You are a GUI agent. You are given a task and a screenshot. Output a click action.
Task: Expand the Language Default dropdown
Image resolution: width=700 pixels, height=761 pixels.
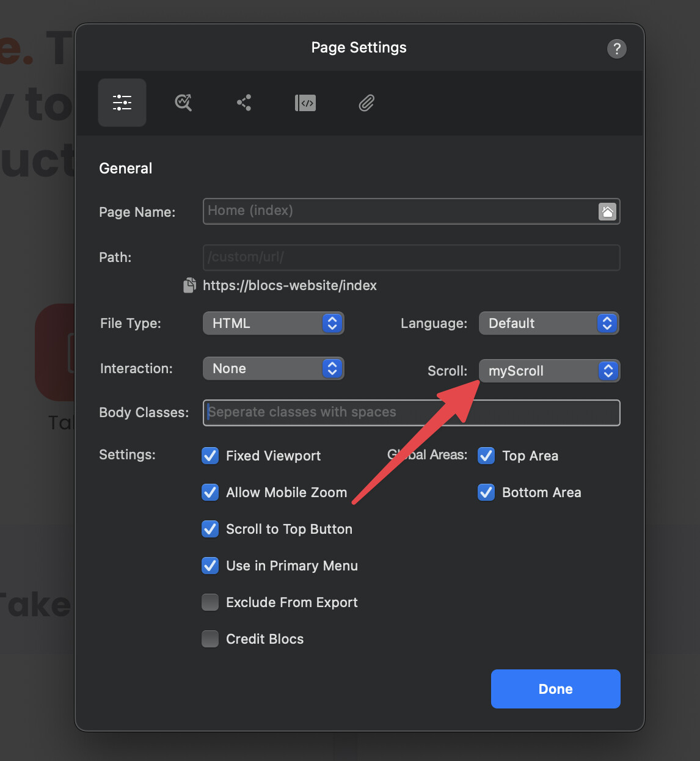click(549, 323)
